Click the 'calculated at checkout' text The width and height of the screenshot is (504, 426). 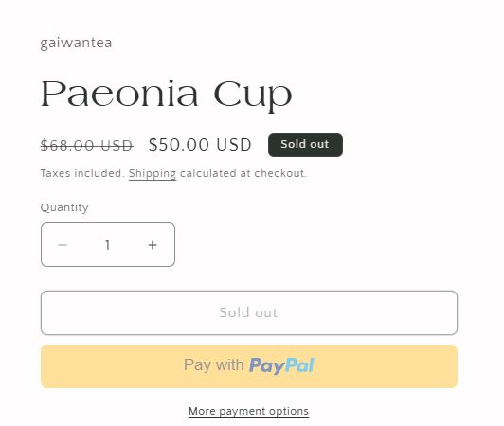243,173
